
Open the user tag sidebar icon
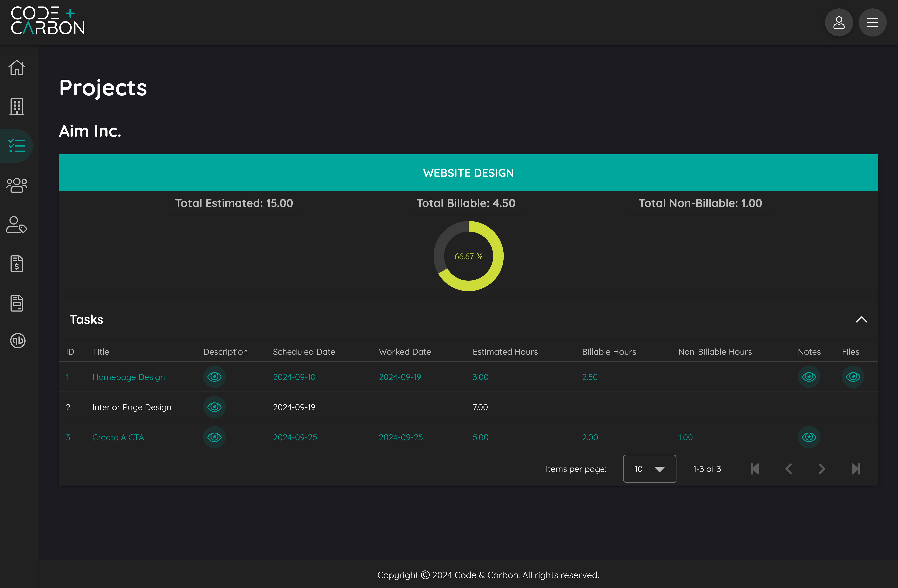tap(17, 225)
